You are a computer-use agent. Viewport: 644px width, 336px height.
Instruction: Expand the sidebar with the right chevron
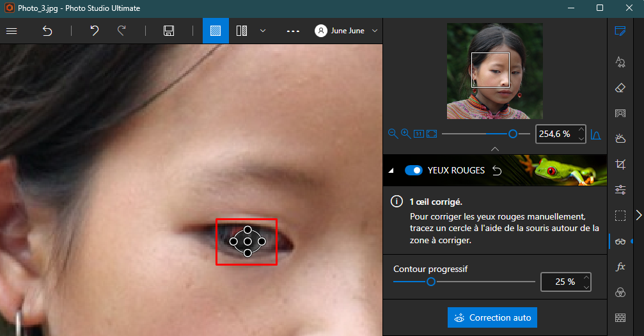[639, 214]
